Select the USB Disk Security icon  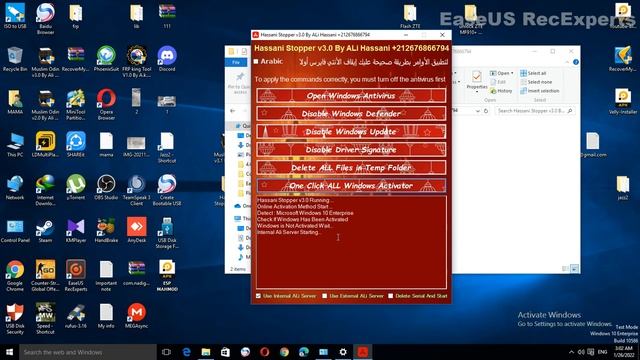click(15, 319)
